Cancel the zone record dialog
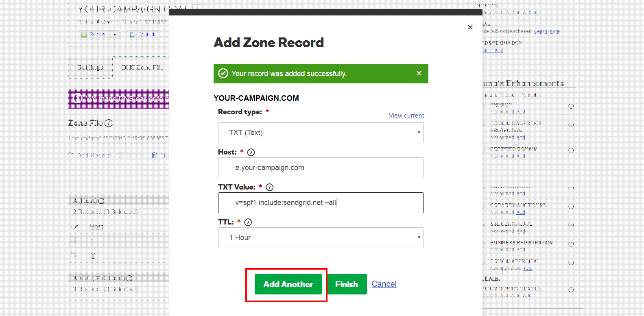This screenshot has height=316, width=644. pyautogui.click(x=384, y=284)
